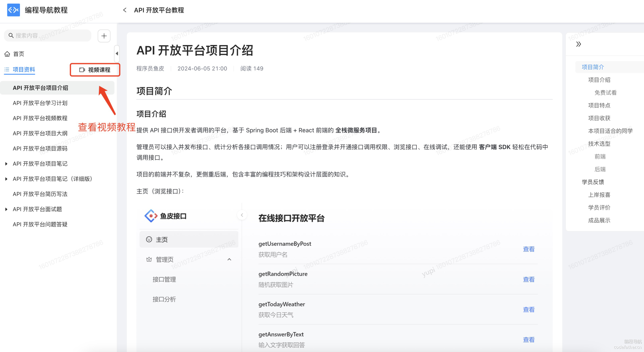This screenshot has width=644, height=352.
Task: Click the getTodayWeather interface name
Action: [x=281, y=304]
